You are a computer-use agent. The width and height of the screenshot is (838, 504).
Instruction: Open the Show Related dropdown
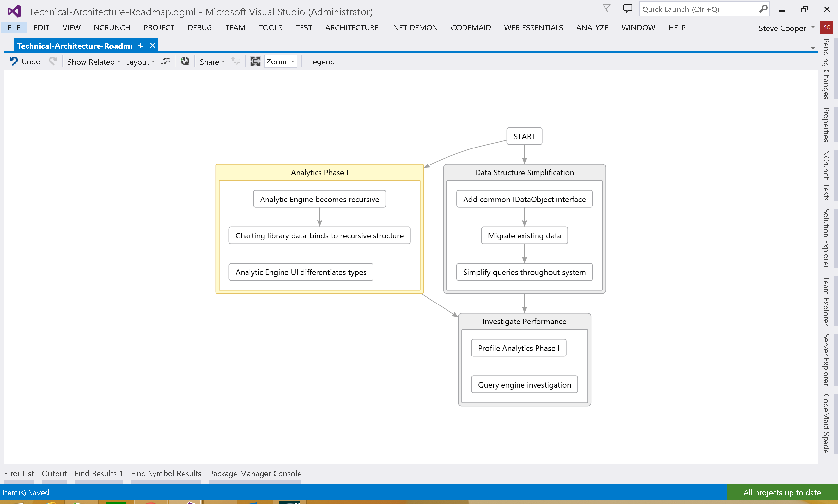click(93, 62)
